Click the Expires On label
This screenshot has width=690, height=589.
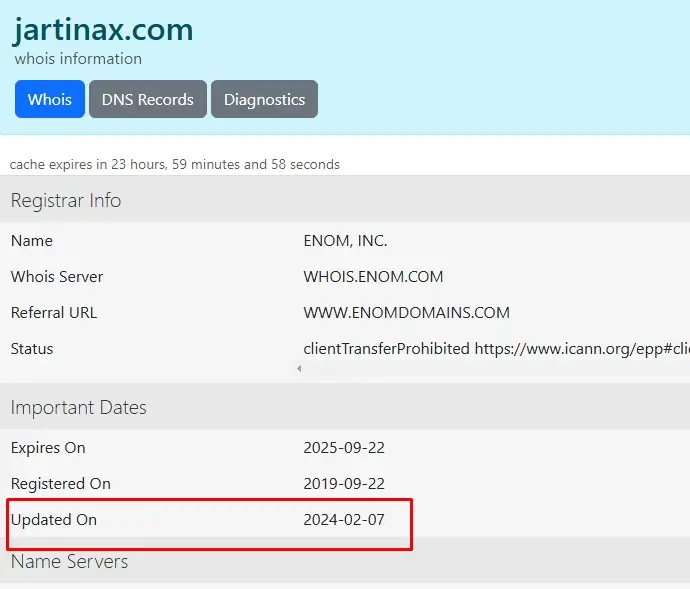(x=48, y=448)
